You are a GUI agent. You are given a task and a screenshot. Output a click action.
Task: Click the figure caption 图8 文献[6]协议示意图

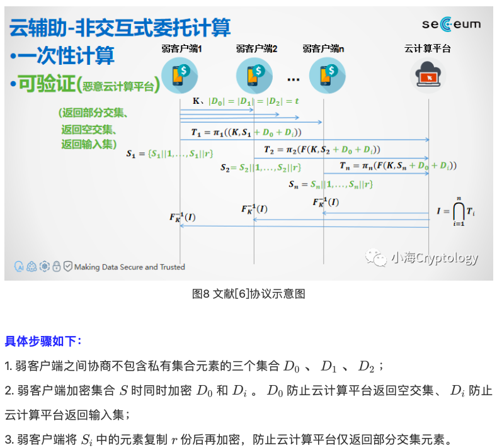coord(248,294)
